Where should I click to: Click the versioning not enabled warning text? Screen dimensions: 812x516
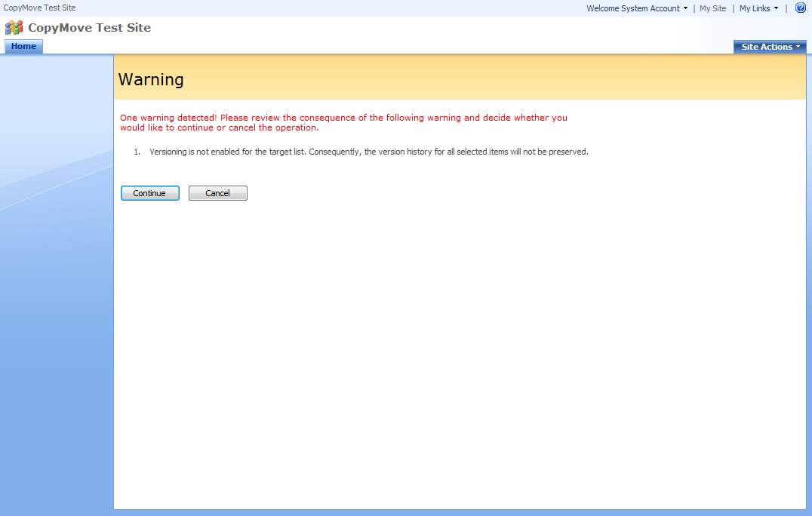click(368, 152)
